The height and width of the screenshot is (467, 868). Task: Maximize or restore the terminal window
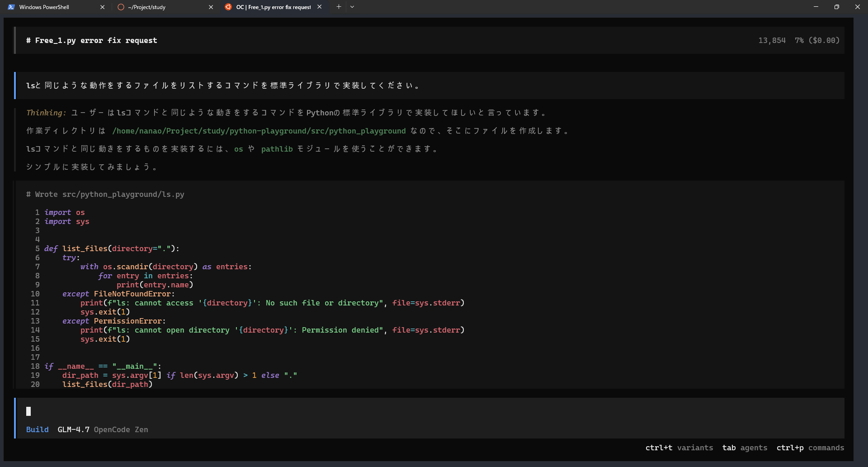837,7
